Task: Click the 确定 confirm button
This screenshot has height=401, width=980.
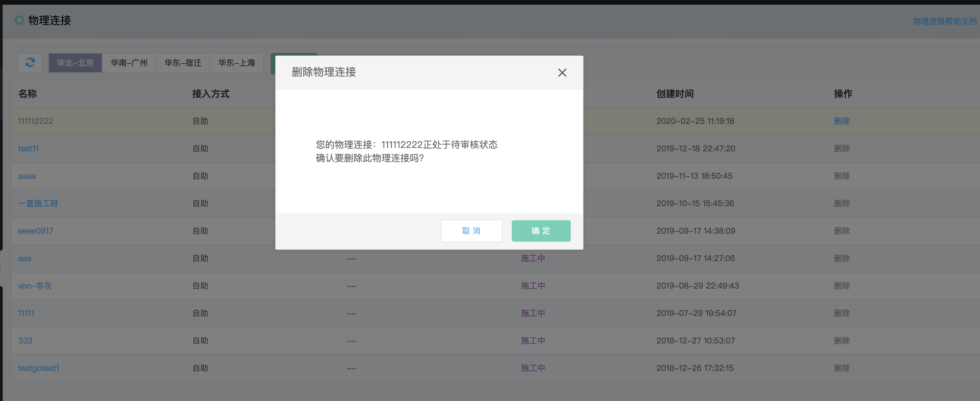Action: coord(541,231)
